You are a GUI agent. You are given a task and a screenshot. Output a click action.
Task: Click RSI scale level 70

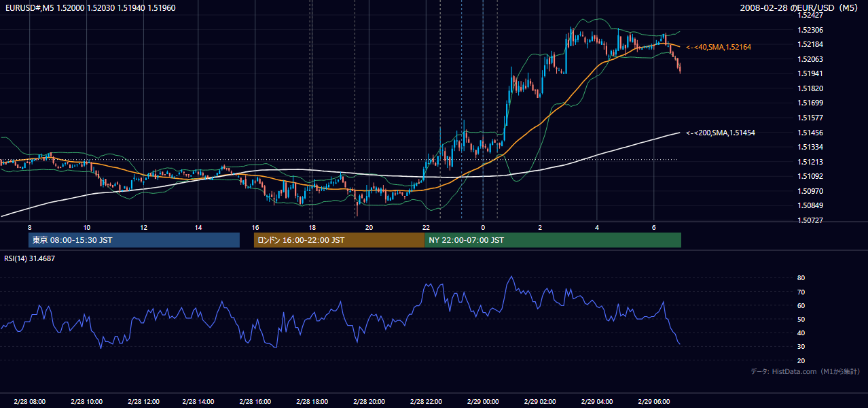click(801, 292)
